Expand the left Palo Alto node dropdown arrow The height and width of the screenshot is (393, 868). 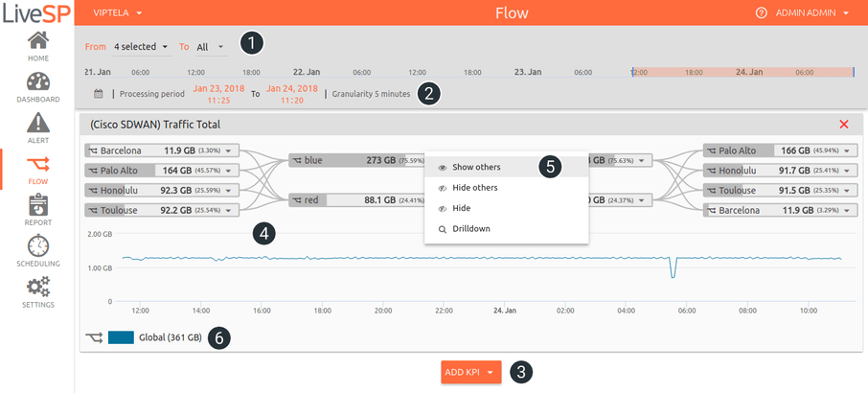230,171
